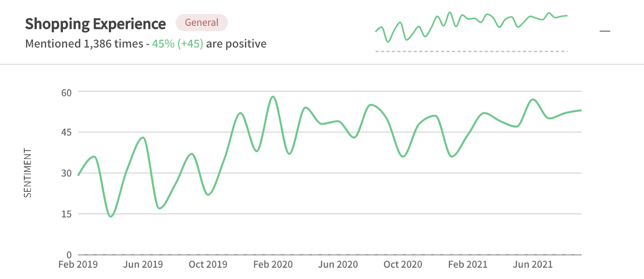The width and height of the screenshot is (644, 279).
Task: Click the dashed baseline under the sparkline
Action: coord(471,51)
